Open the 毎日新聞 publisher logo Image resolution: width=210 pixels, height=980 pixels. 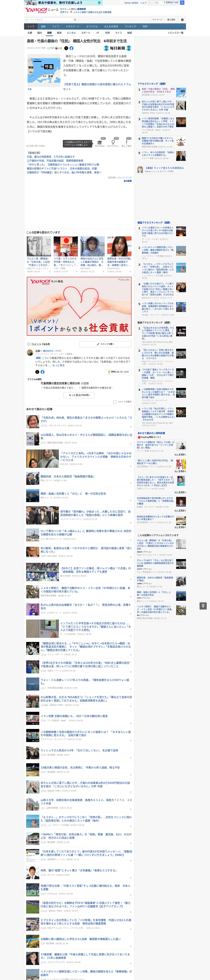[x=117, y=48]
